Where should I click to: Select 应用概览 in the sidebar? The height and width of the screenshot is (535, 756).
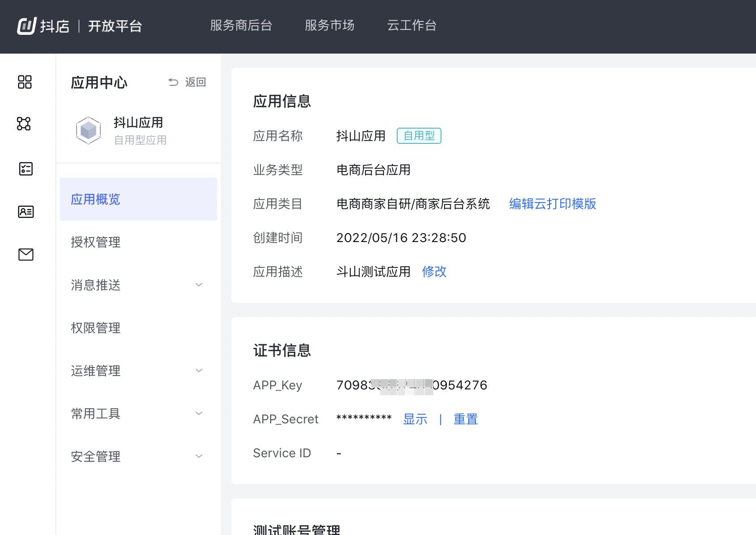point(139,199)
